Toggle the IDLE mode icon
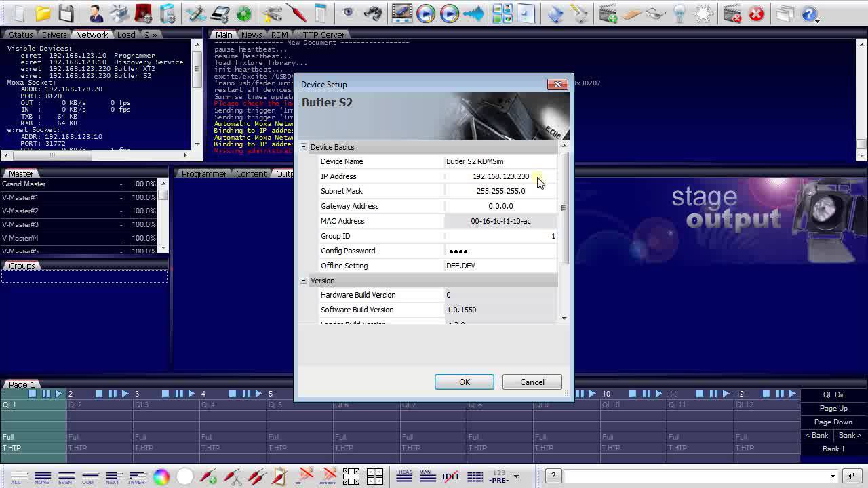 pyautogui.click(x=451, y=476)
